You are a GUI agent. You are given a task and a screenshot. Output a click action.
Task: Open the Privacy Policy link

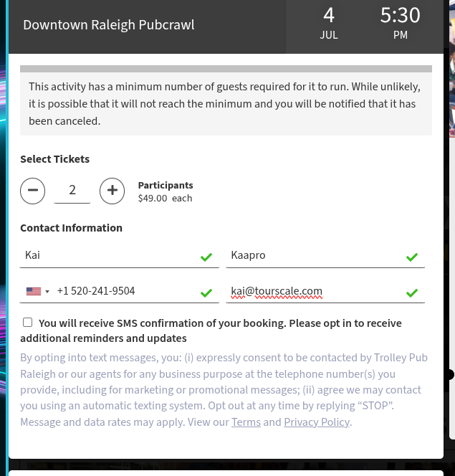317,422
